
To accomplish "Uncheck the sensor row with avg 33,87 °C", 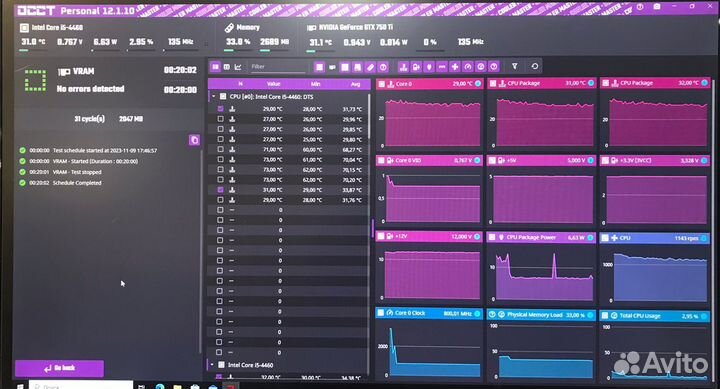I will 220,190.
